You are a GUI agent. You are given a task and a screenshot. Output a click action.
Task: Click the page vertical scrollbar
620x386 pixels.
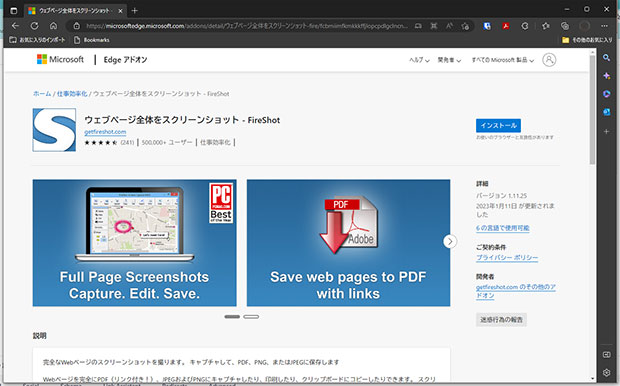pyautogui.click(x=592, y=111)
